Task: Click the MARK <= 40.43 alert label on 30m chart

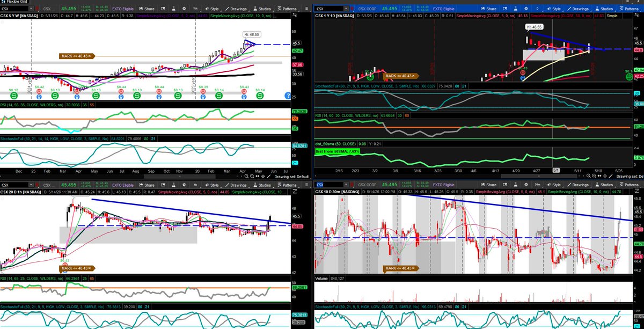Action: tap(402, 268)
